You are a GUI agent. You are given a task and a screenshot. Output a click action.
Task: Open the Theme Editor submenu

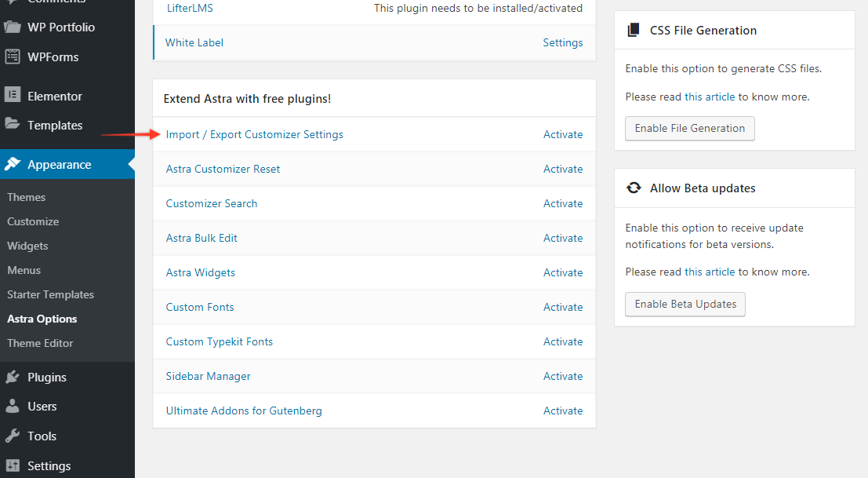pyautogui.click(x=40, y=344)
